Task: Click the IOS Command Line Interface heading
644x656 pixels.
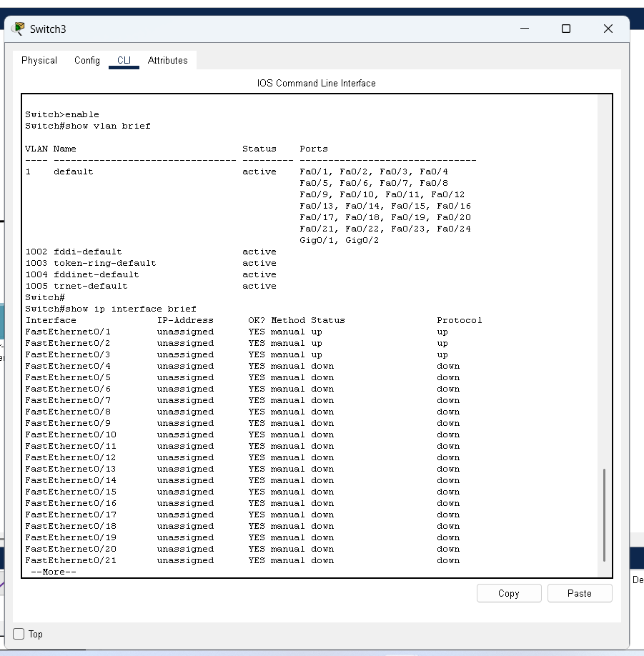Action: pos(316,84)
